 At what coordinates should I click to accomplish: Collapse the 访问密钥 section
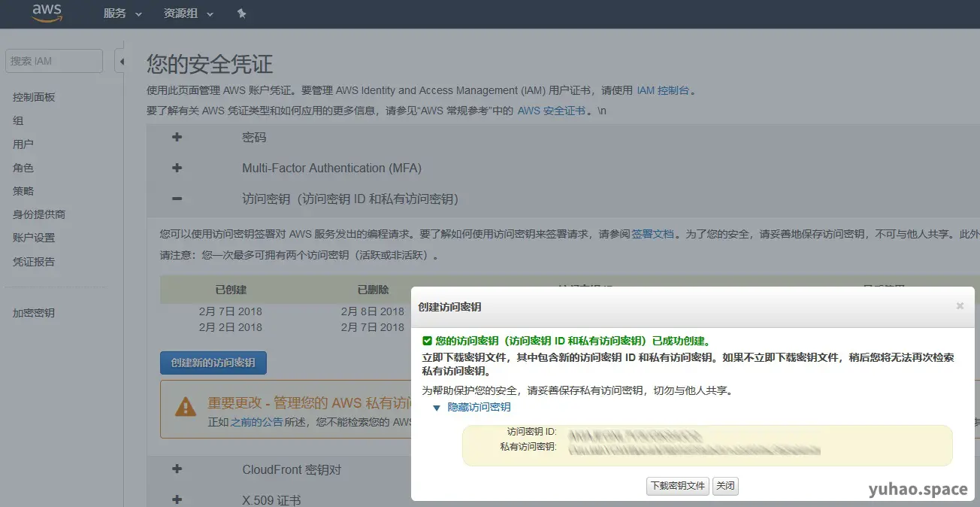[x=176, y=199]
